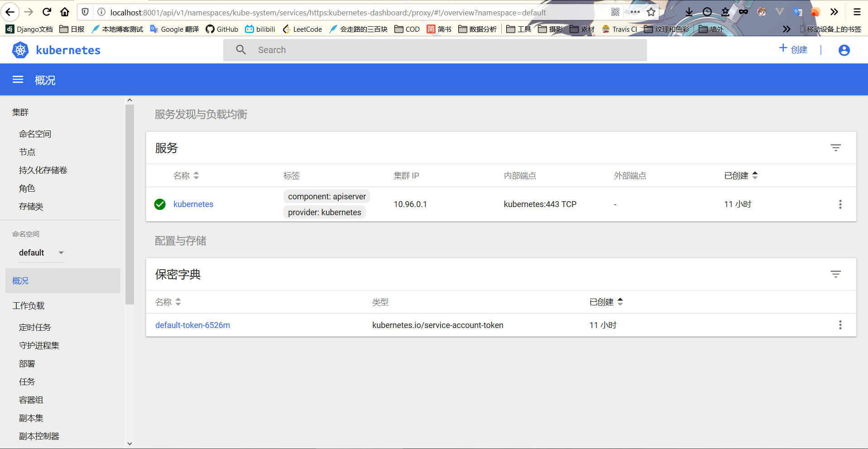The height and width of the screenshot is (449, 868).
Task: Click the search magnifier icon
Action: pyautogui.click(x=241, y=50)
